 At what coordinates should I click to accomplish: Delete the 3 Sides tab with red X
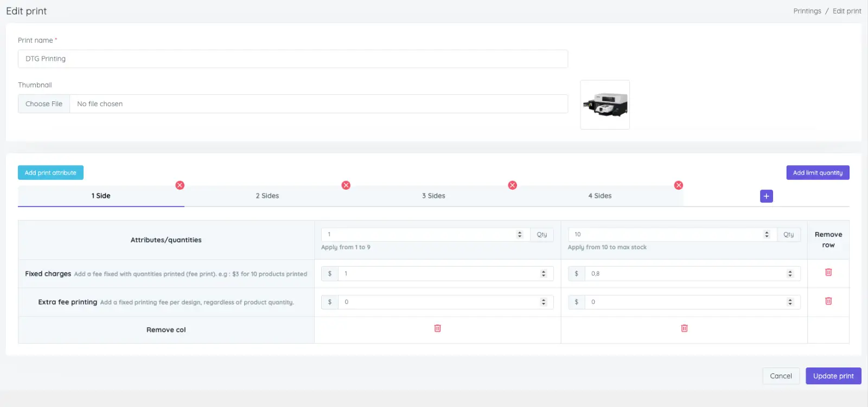coord(512,185)
